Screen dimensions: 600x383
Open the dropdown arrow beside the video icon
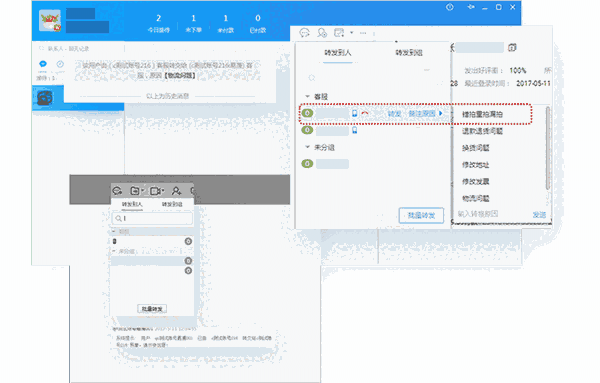[x=163, y=190]
